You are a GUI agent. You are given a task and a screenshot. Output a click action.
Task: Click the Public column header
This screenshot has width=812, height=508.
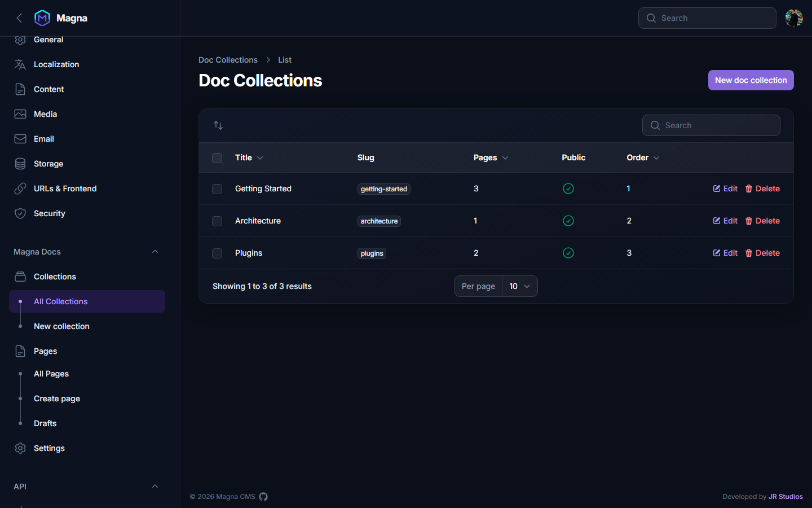[573, 157]
